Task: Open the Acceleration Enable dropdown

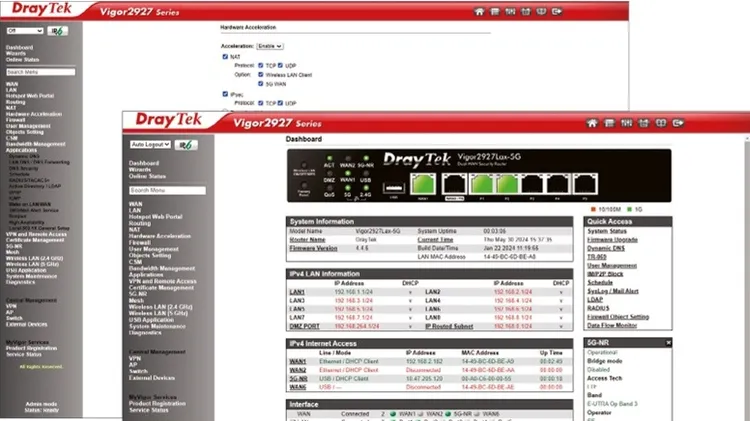Action: pos(270,46)
